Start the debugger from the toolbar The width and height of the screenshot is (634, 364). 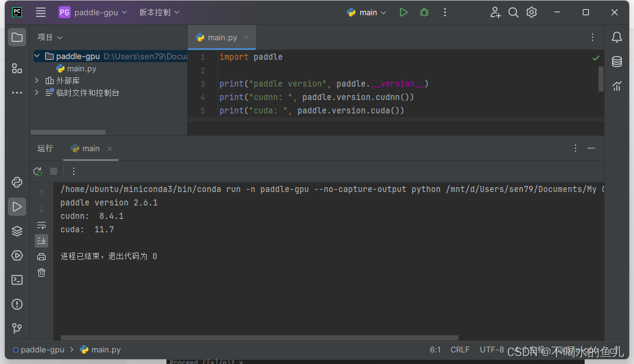[x=424, y=12]
